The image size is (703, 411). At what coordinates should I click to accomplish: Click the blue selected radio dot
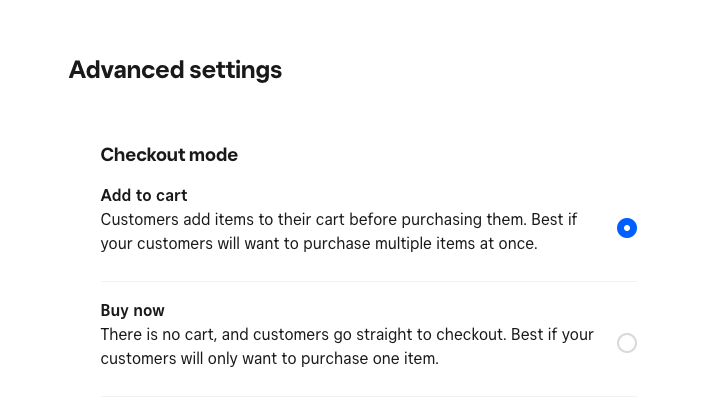pyautogui.click(x=627, y=228)
